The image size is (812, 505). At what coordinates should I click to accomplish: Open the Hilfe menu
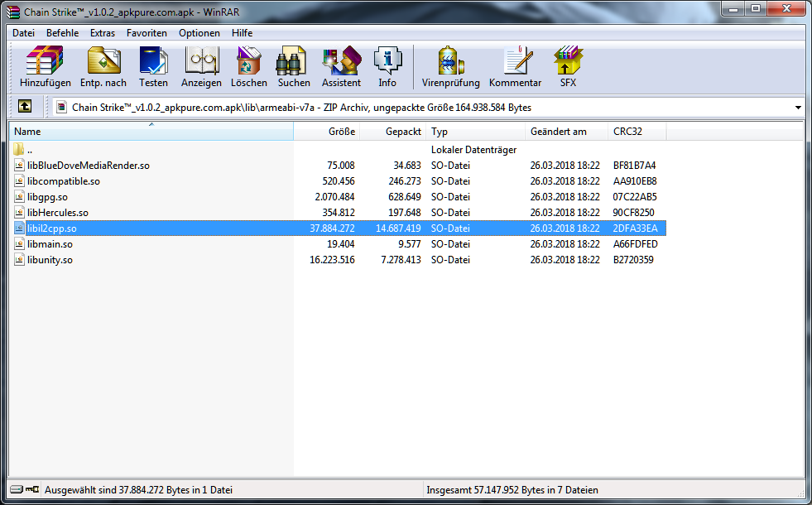(242, 32)
